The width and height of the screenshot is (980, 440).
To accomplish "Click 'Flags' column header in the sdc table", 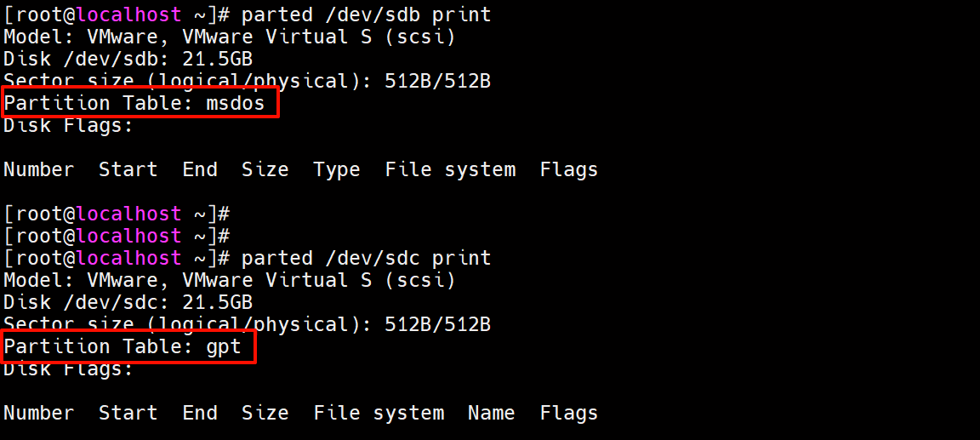I will (568, 413).
